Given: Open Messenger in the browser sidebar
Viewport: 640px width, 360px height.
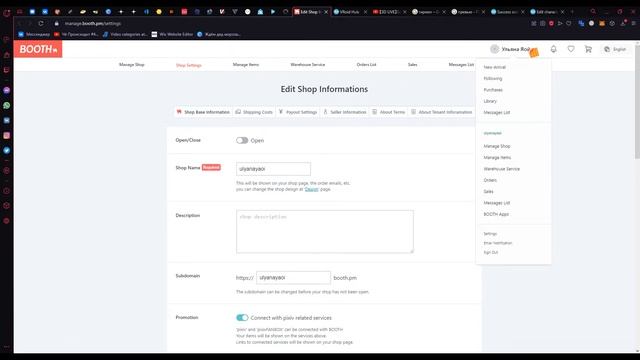Looking at the screenshot, I should pos(7,90).
